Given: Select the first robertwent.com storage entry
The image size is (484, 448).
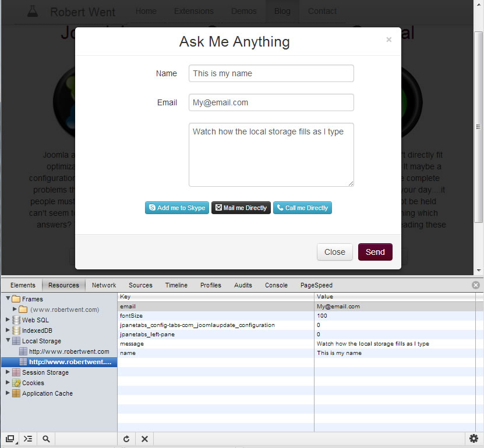Looking at the screenshot, I should pos(69,351).
